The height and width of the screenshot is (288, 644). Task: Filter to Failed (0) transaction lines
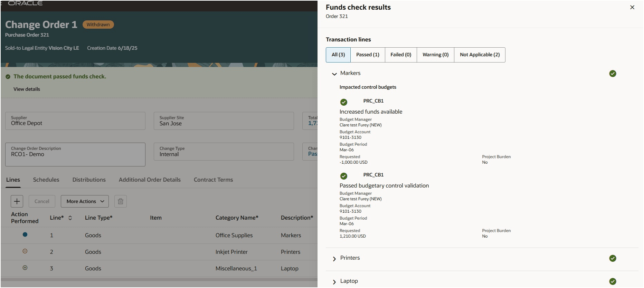(401, 55)
